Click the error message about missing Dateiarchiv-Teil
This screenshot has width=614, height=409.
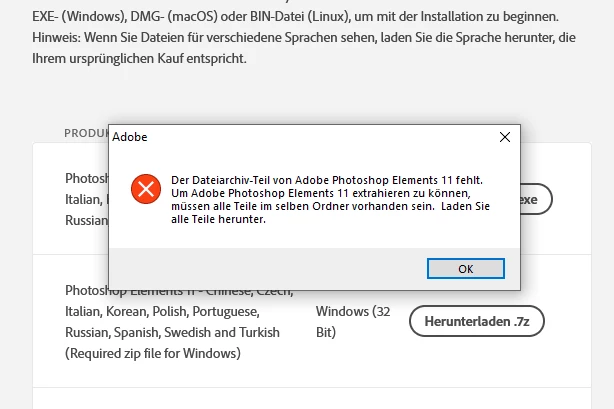click(330, 199)
